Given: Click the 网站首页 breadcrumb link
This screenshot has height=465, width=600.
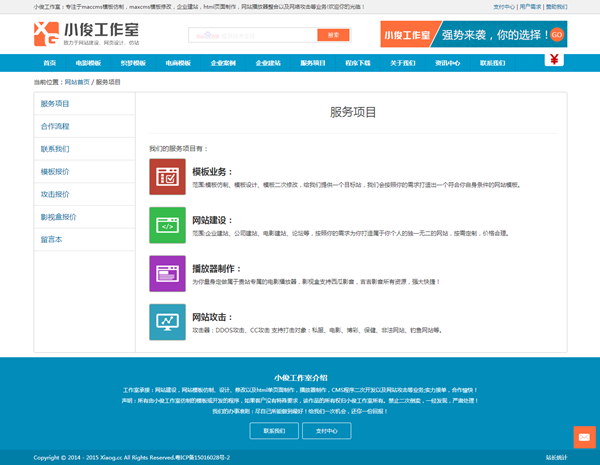Looking at the screenshot, I should pyautogui.click(x=77, y=82).
